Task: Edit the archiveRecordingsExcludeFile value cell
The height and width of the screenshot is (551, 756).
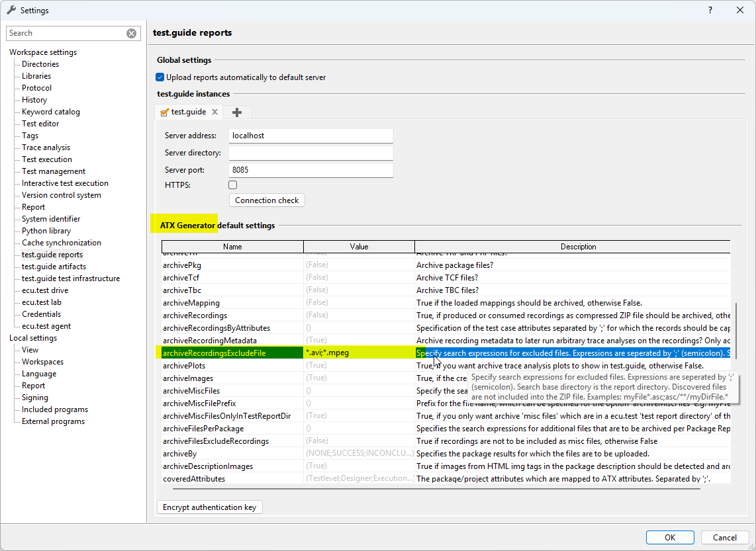Action: coord(358,353)
